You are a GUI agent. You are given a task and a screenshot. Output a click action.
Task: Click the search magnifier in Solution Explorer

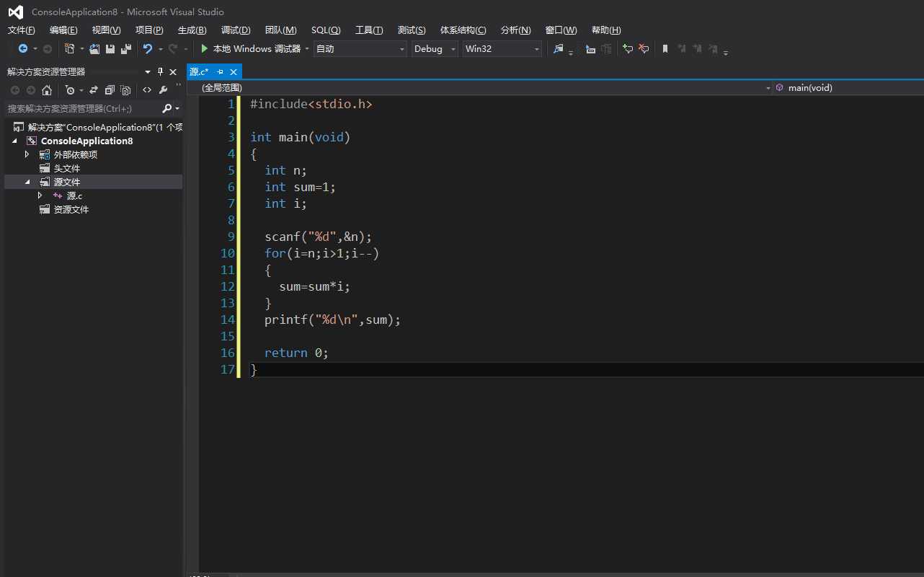coord(167,108)
